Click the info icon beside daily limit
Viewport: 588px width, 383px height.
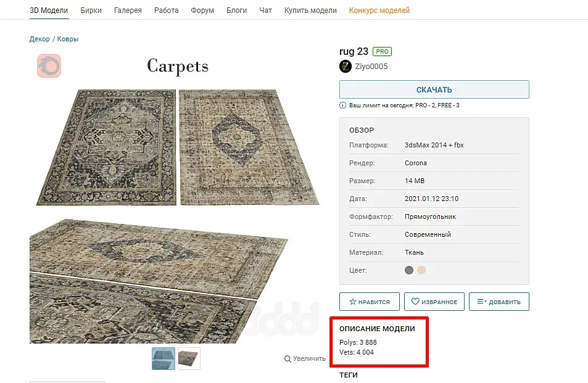[343, 105]
